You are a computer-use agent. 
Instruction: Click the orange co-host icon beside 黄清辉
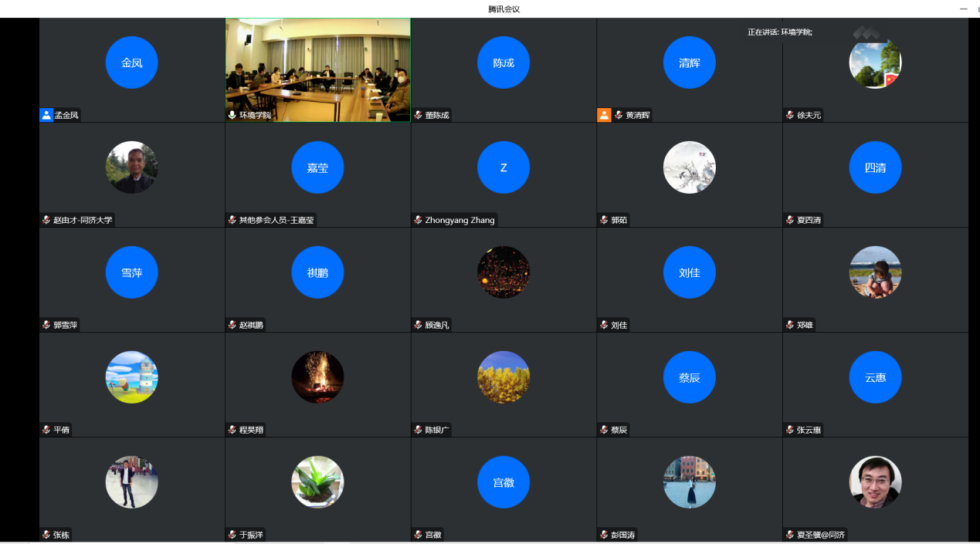point(604,115)
